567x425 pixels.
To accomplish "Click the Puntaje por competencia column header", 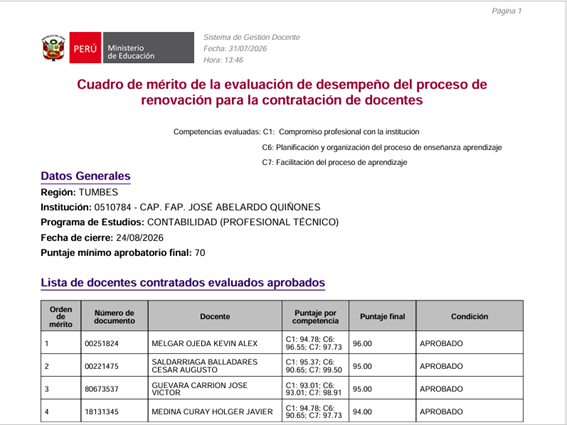I will (x=315, y=316).
